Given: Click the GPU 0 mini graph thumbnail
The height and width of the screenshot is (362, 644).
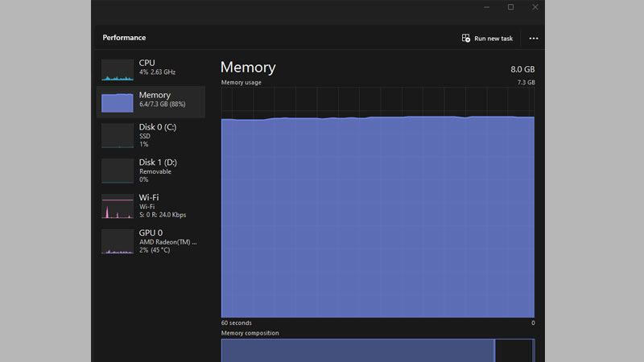Looking at the screenshot, I should coord(118,241).
